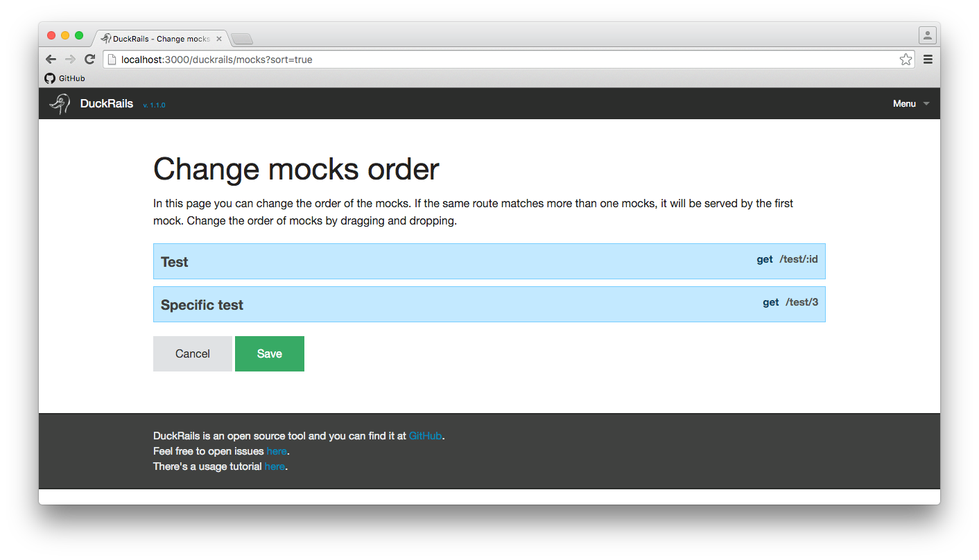Viewport: 979px width, 560px height.
Task: Click the Change mocks order heading
Action: pos(296,169)
